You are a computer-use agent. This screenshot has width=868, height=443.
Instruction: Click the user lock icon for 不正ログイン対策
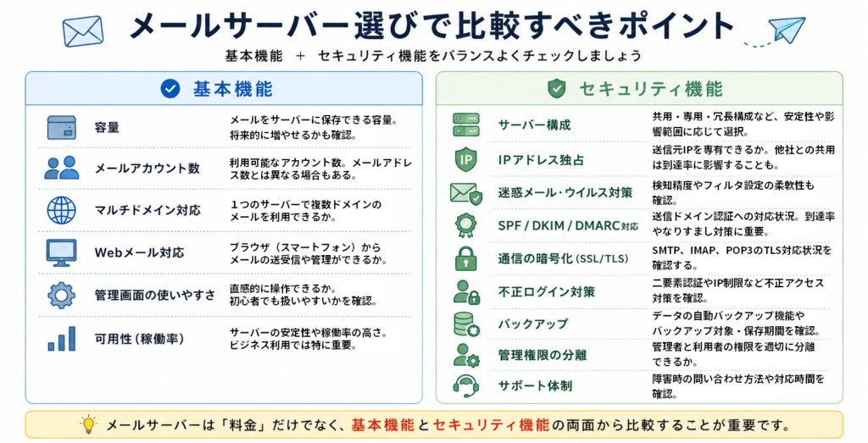click(467, 292)
